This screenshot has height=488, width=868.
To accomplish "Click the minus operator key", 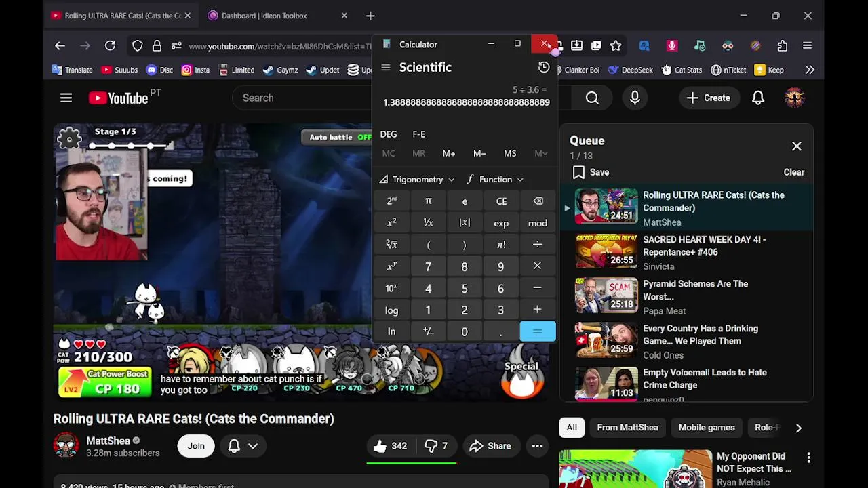I will (x=538, y=288).
